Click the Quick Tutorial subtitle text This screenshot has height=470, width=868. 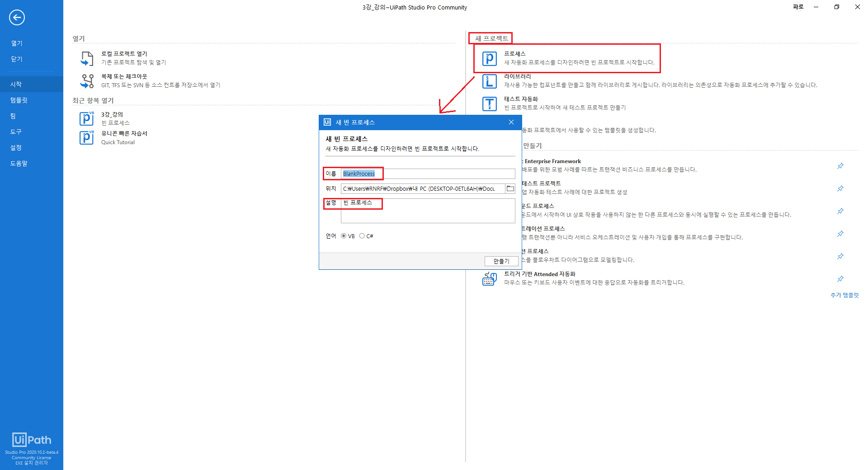(x=118, y=142)
